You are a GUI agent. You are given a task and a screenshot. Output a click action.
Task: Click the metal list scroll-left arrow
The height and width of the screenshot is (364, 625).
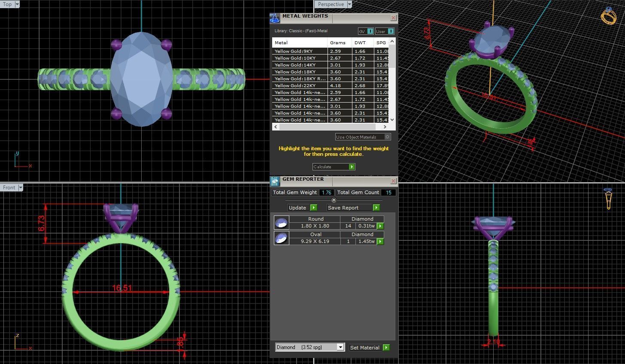click(276, 127)
